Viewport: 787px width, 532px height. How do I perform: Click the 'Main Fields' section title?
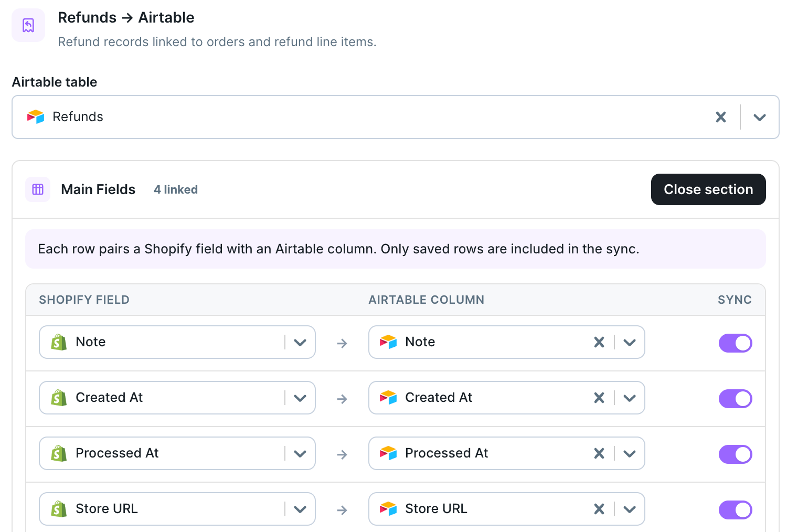pyautogui.click(x=98, y=189)
